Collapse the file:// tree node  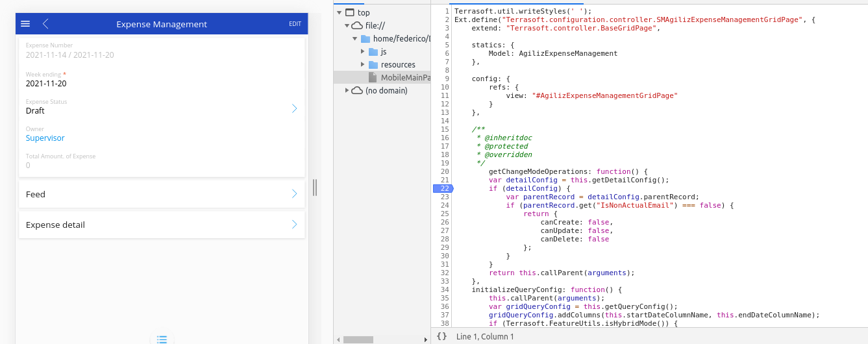(346, 25)
